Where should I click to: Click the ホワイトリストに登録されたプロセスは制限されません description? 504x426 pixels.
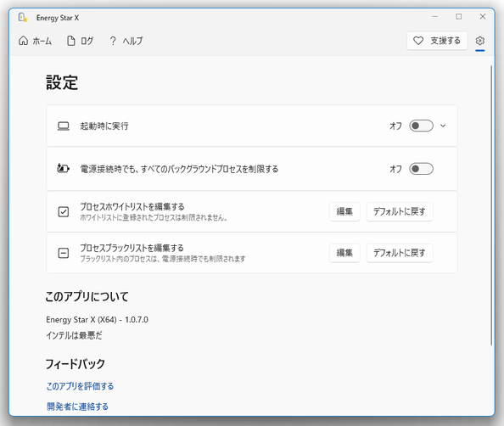(x=154, y=217)
